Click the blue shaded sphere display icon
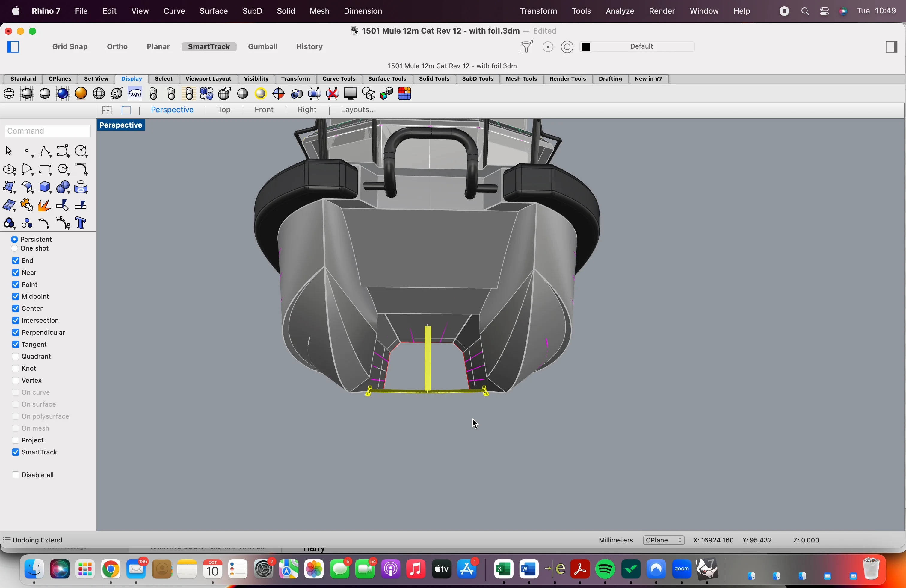Image resolution: width=906 pixels, height=588 pixels. [63, 94]
